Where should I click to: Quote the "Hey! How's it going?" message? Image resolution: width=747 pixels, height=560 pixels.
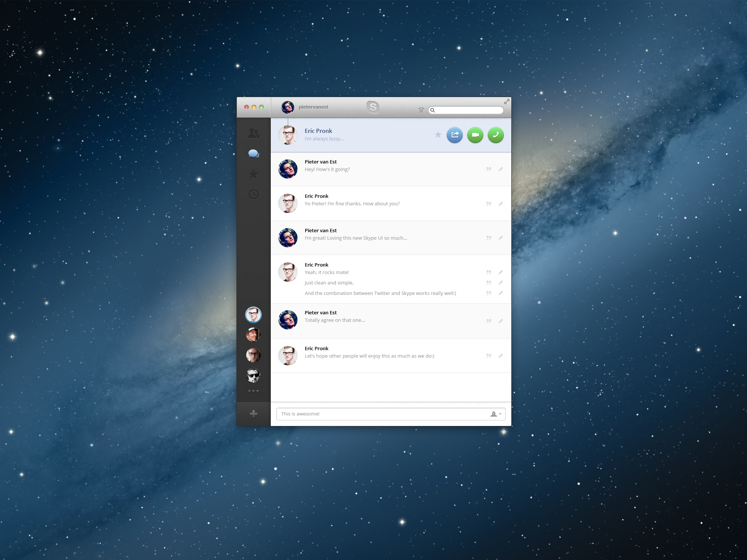point(489,169)
